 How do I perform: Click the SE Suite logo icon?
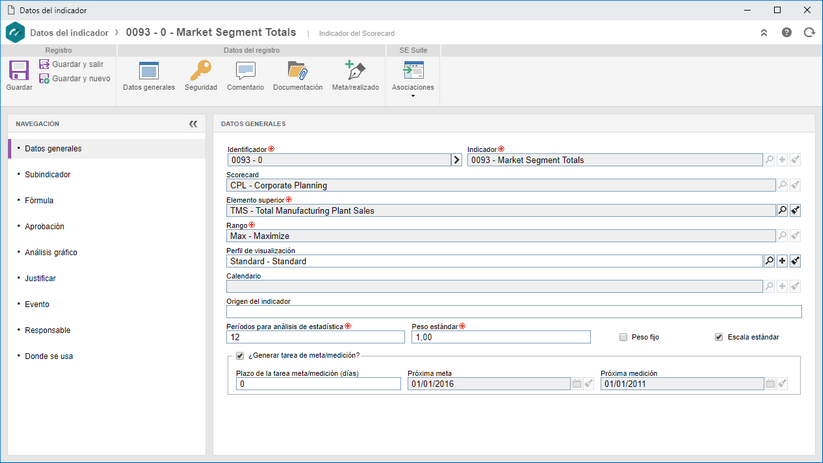click(x=15, y=33)
